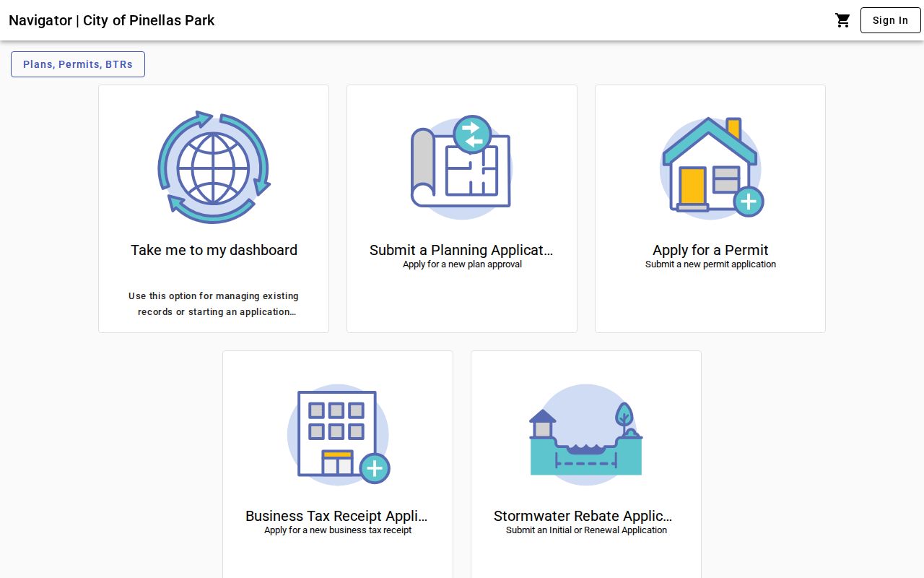Click 'Apply for a new business tax receipt' text
This screenshot has width=924, height=578.
pyautogui.click(x=338, y=530)
